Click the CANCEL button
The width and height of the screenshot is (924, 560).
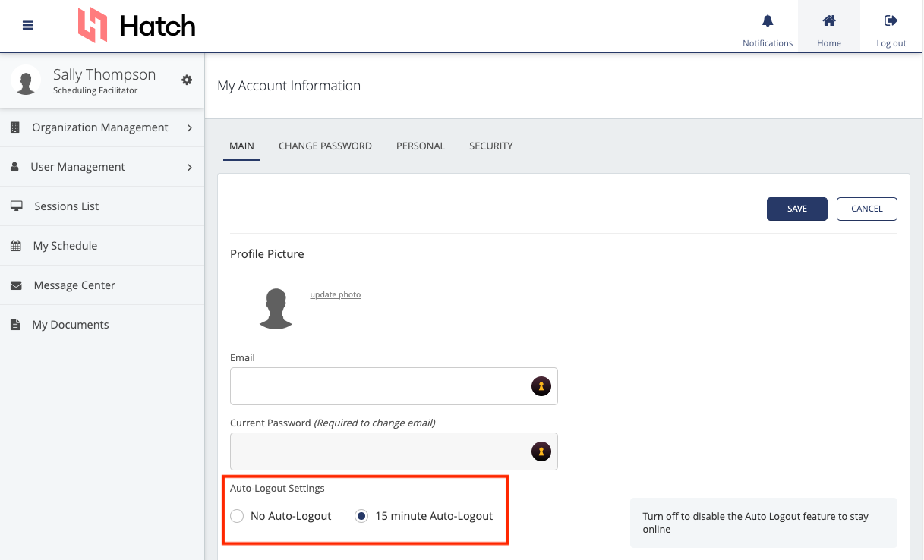[867, 209]
